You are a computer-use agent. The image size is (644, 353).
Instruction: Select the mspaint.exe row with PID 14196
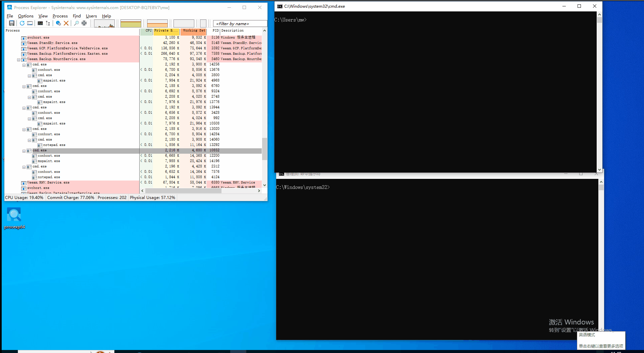pos(133,161)
